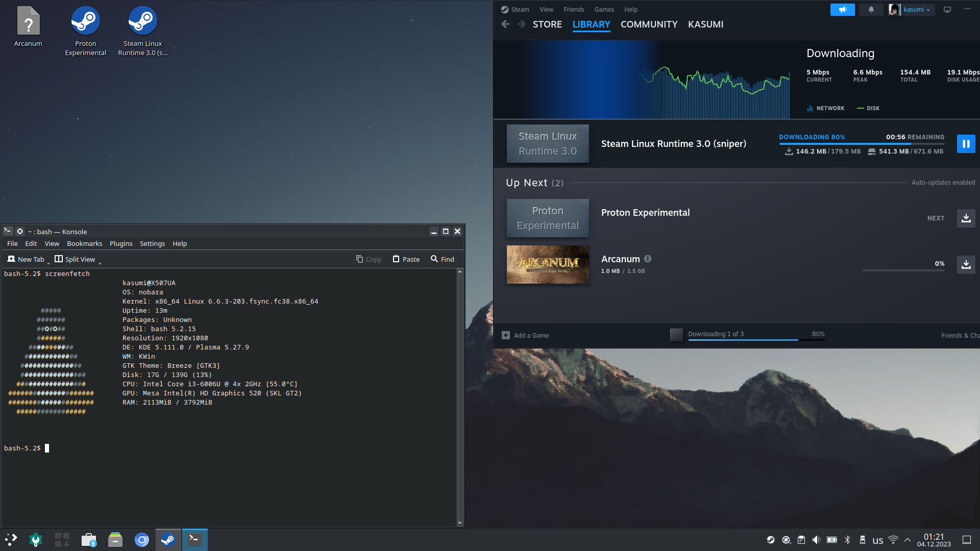Screen dimensions: 980x551
Task: Open the KASUMI profile tab
Action: 705,24
